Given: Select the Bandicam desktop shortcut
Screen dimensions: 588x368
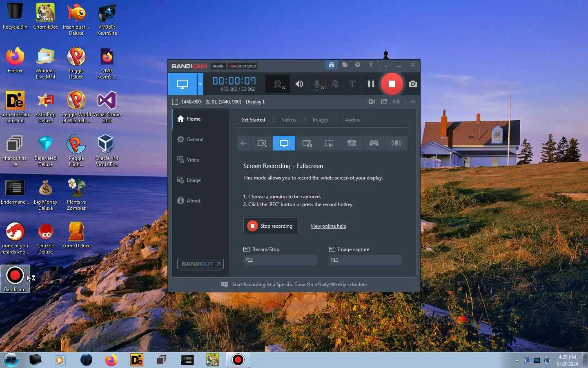Looking at the screenshot, I should (15, 279).
